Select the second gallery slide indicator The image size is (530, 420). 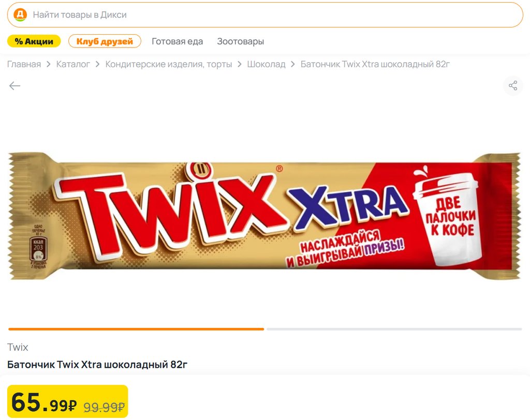click(x=394, y=329)
